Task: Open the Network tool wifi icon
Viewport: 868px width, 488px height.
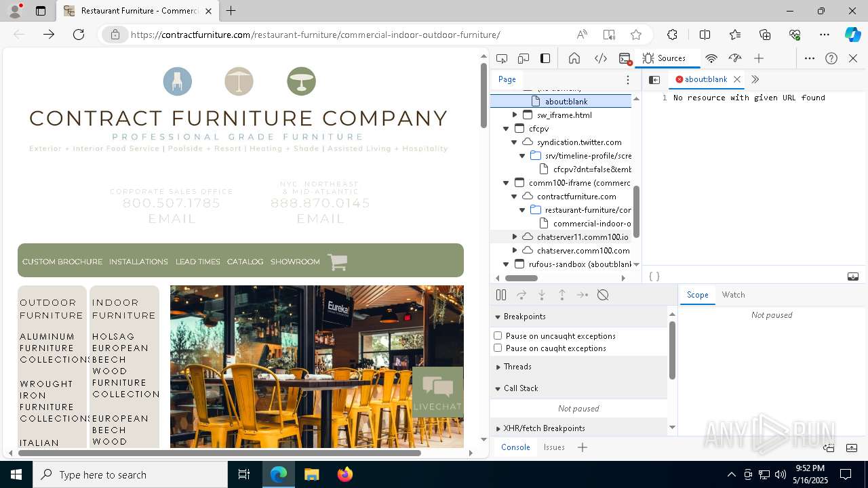Action: click(711, 58)
